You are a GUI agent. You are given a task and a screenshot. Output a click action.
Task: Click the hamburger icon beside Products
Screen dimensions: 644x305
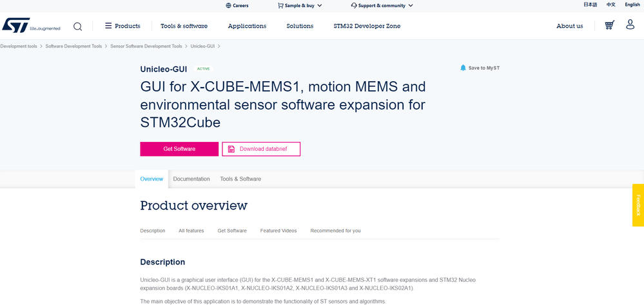pos(108,26)
